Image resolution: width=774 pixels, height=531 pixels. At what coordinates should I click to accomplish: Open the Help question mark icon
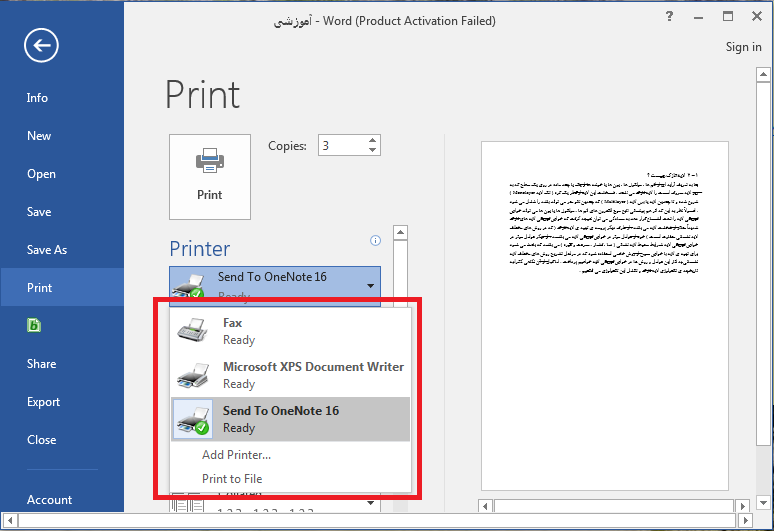tap(669, 16)
